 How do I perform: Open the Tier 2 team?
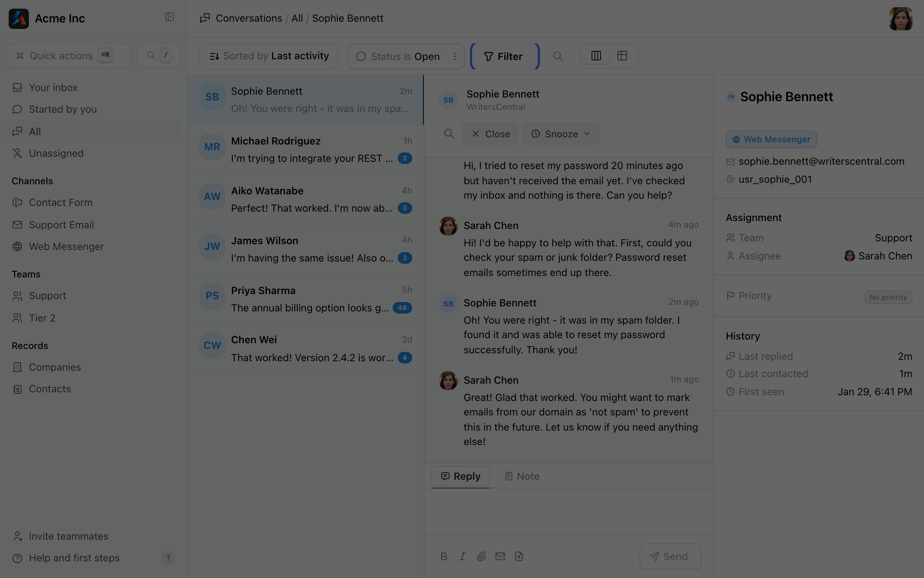[x=93, y=318]
